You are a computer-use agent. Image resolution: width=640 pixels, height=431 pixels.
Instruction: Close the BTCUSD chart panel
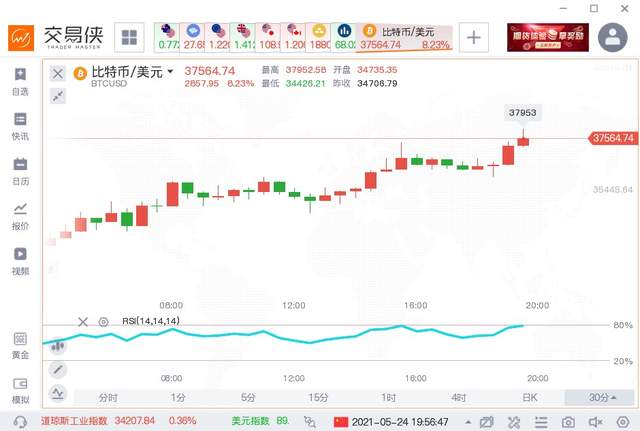(x=57, y=73)
